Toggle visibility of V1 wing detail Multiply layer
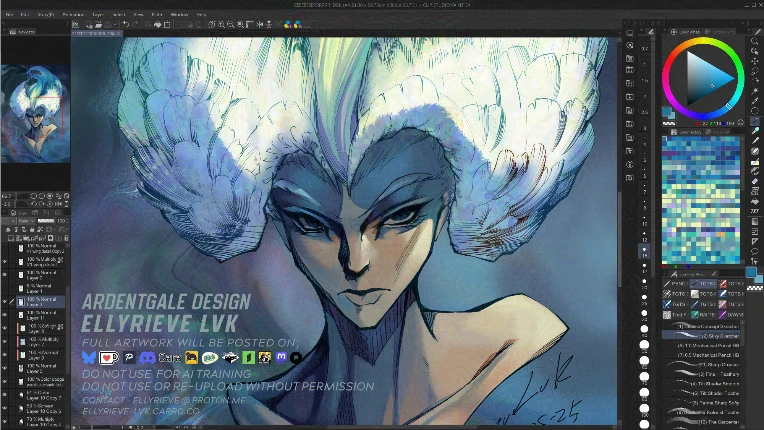764x430 pixels. point(5,262)
